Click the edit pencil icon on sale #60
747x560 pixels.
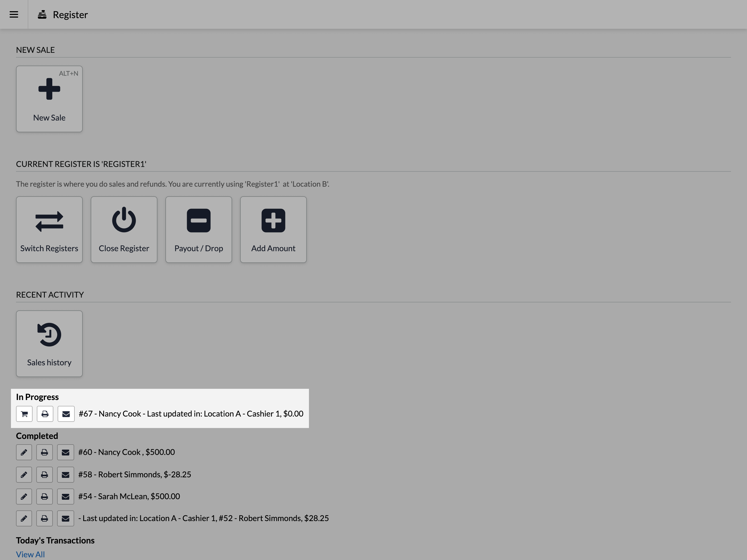(23, 452)
